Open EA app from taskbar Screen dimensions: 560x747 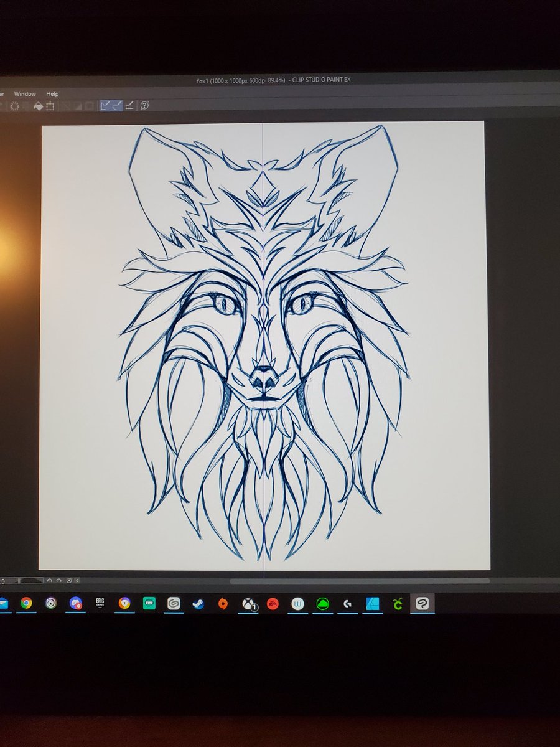click(273, 603)
